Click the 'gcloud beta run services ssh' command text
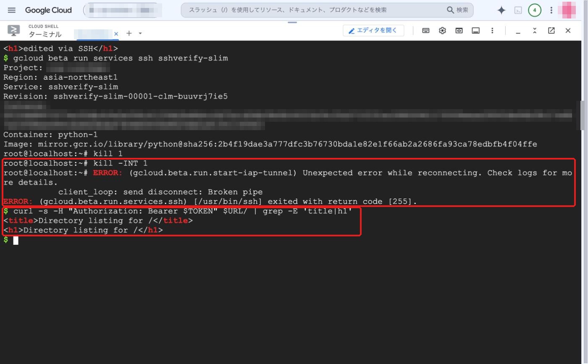 coord(121,58)
